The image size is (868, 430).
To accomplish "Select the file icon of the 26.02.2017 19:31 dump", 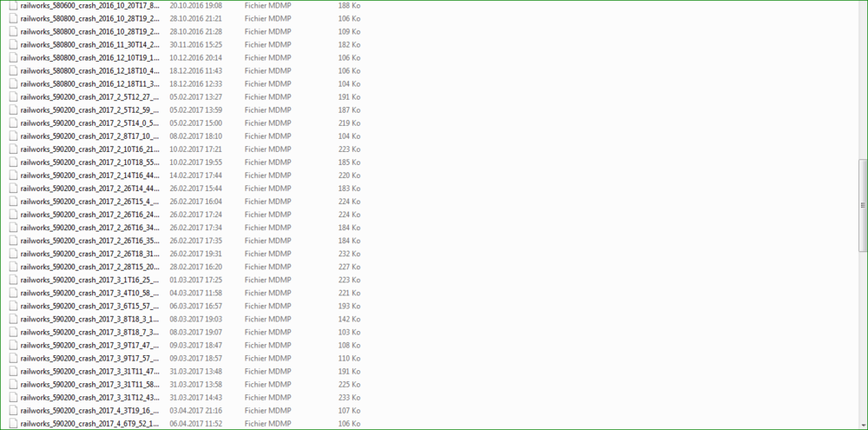I will click(13, 254).
